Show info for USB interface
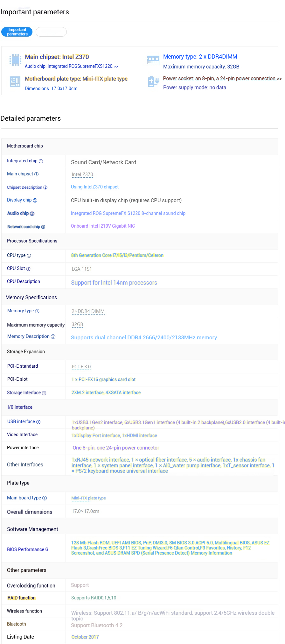Screen dimensions: 285x644 point(38,422)
